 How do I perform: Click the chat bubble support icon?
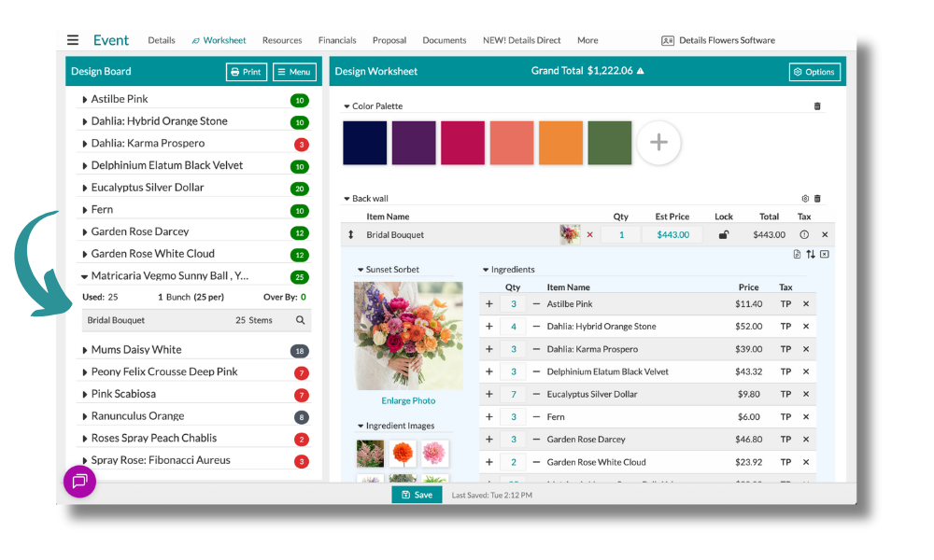(79, 482)
